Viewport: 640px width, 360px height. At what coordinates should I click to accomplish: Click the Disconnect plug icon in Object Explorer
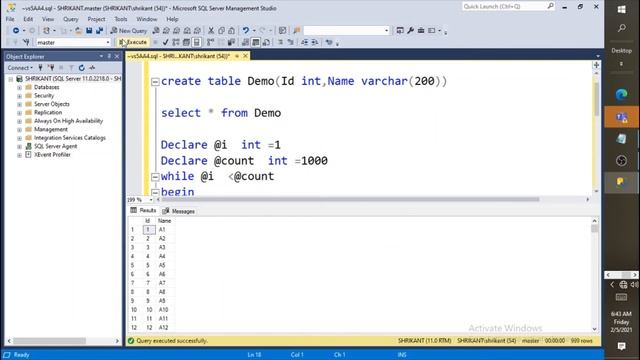[x=51, y=68]
